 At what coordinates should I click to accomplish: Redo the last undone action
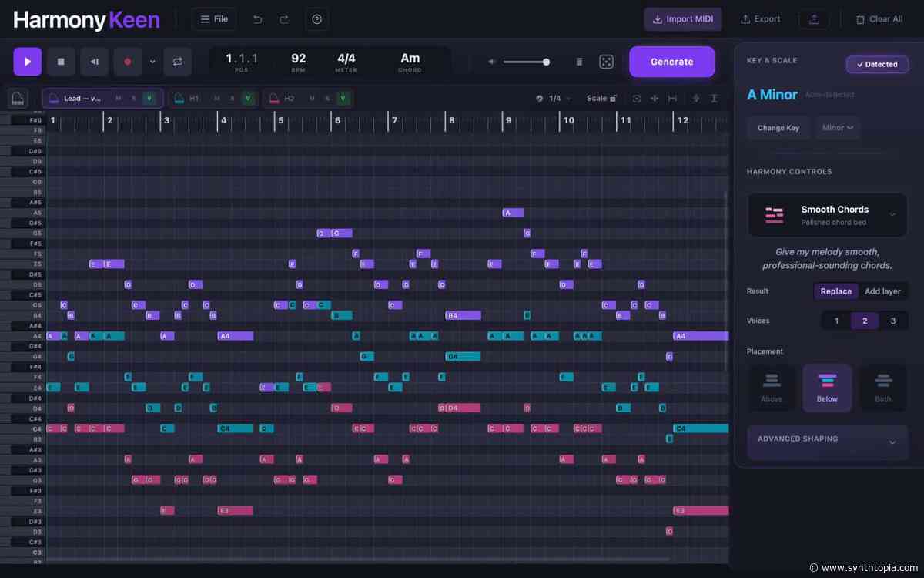click(284, 19)
